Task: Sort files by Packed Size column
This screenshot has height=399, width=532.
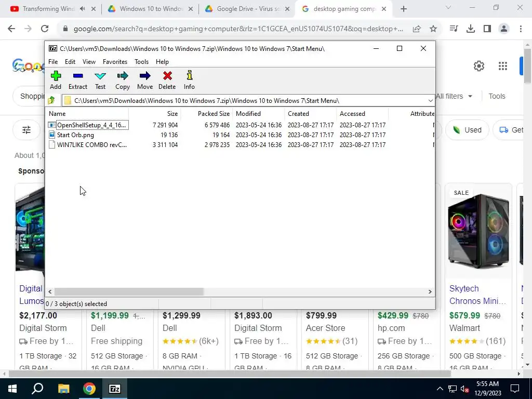Action: point(207,114)
